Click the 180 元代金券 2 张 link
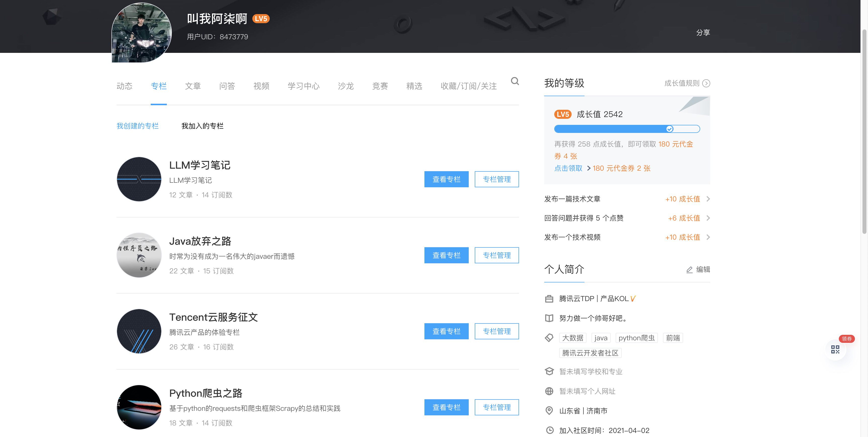 point(621,168)
